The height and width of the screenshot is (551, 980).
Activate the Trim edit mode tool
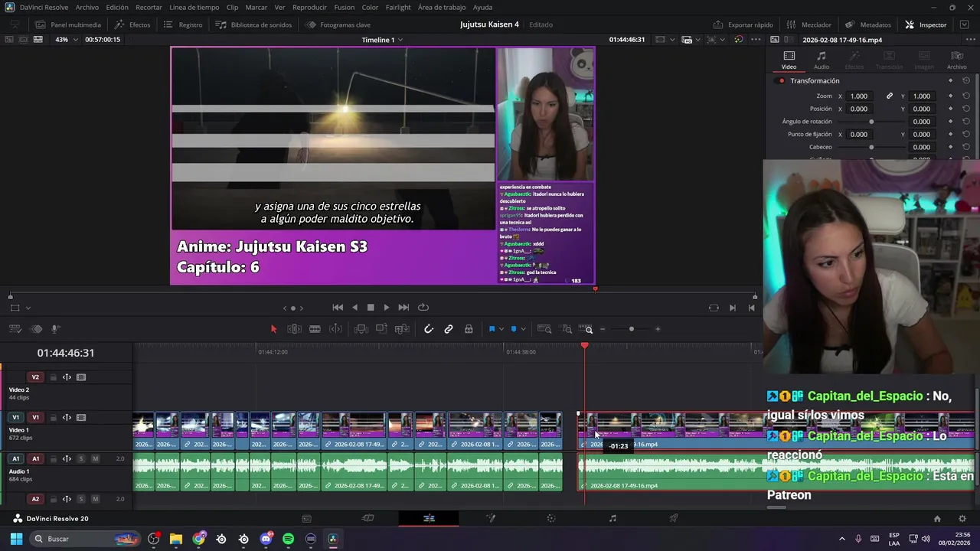294,329
